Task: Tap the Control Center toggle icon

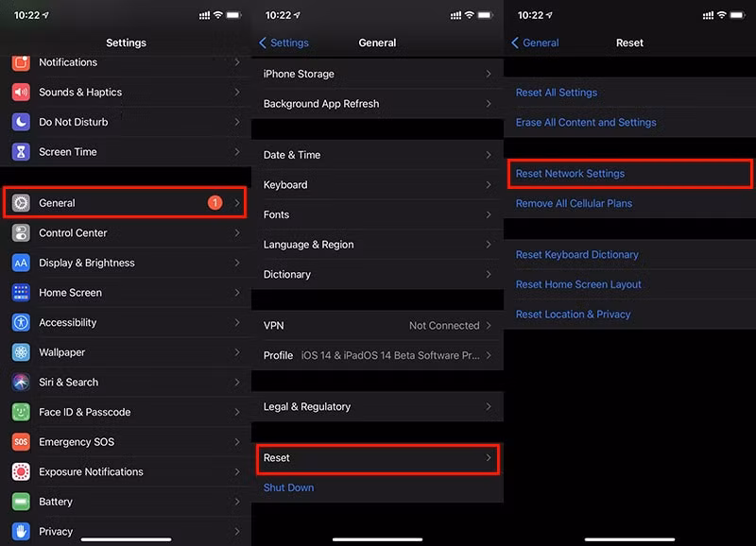Action: click(21, 232)
